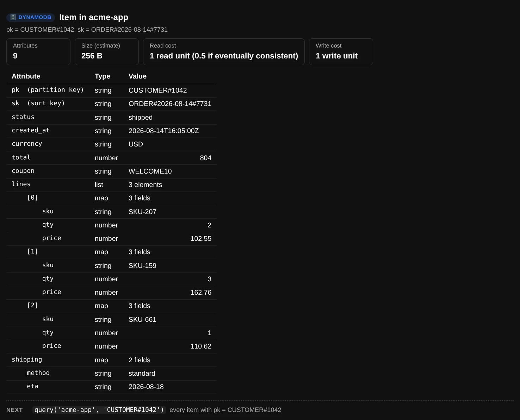Select the Size (estimate) card

click(107, 52)
